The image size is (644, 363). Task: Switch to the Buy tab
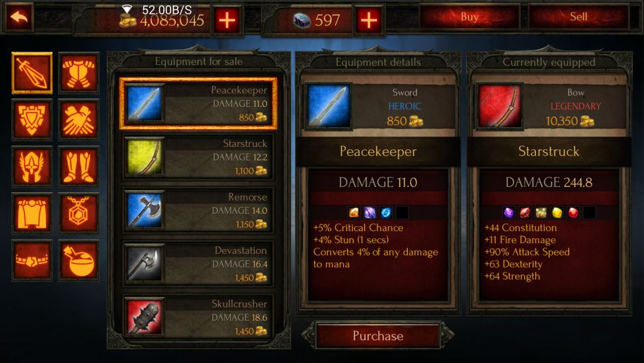coord(469,17)
